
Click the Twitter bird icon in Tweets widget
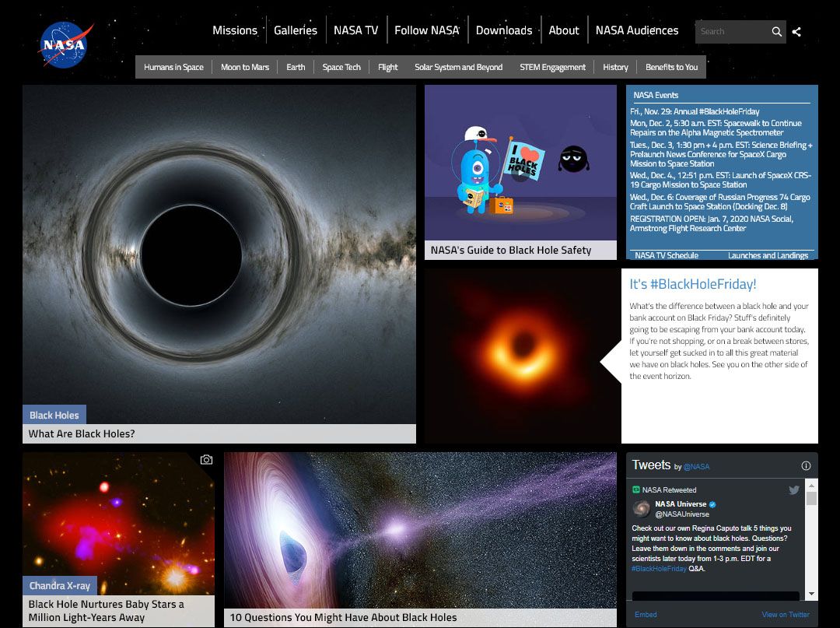(794, 489)
